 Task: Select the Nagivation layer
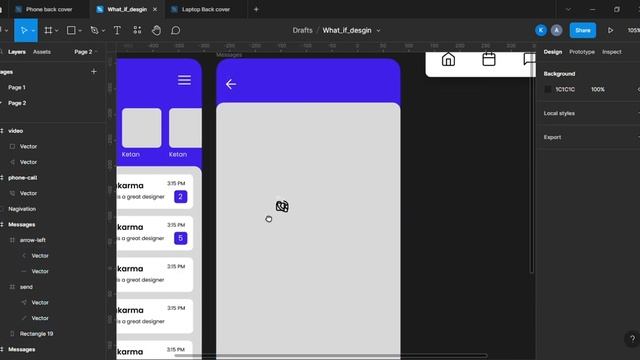[22, 209]
